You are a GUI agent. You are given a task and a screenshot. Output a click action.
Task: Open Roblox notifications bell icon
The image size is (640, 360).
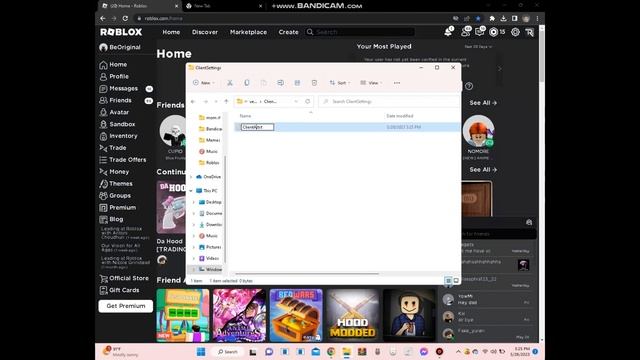click(448, 32)
